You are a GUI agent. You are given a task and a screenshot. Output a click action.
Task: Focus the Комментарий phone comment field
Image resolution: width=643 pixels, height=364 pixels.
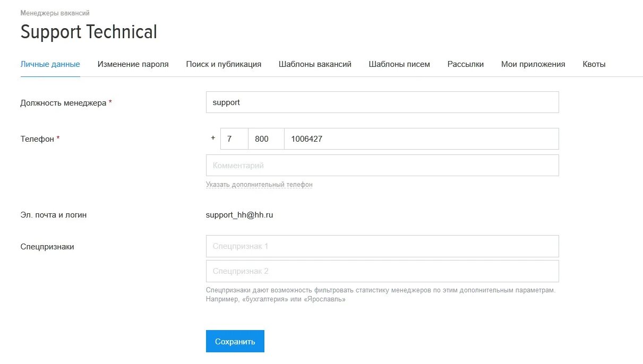tap(382, 166)
